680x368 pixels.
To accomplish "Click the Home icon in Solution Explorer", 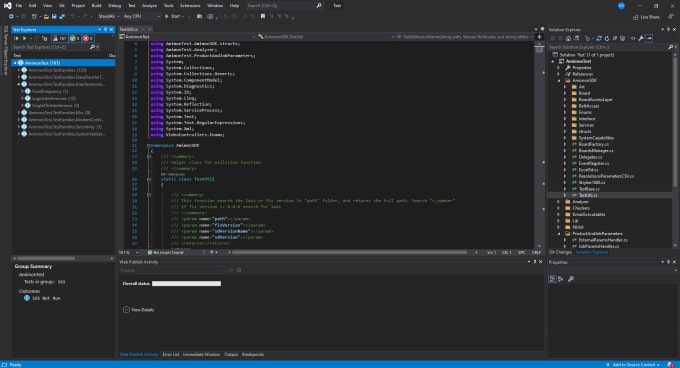I will coord(568,38).
